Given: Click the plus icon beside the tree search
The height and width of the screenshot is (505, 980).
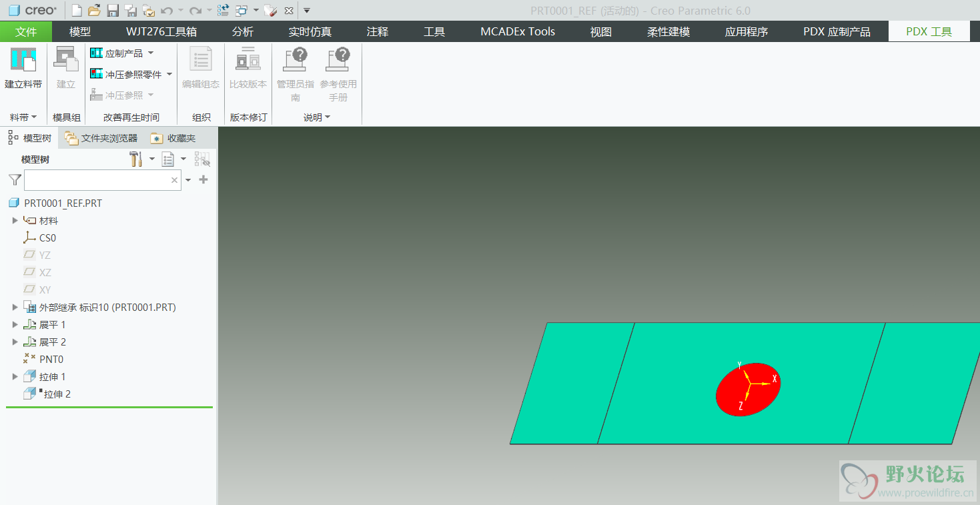Looking at the screenshot, I should click(x=203, y=179).
